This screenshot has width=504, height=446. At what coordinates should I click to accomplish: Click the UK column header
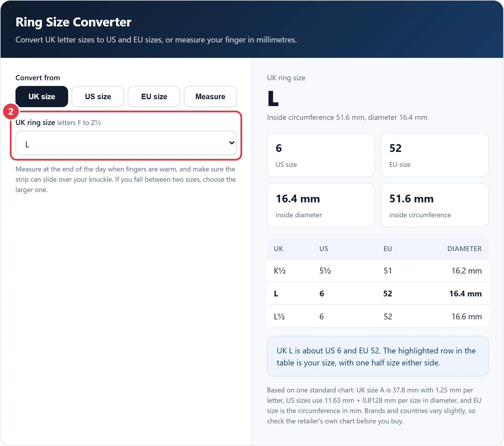(278, 249)
